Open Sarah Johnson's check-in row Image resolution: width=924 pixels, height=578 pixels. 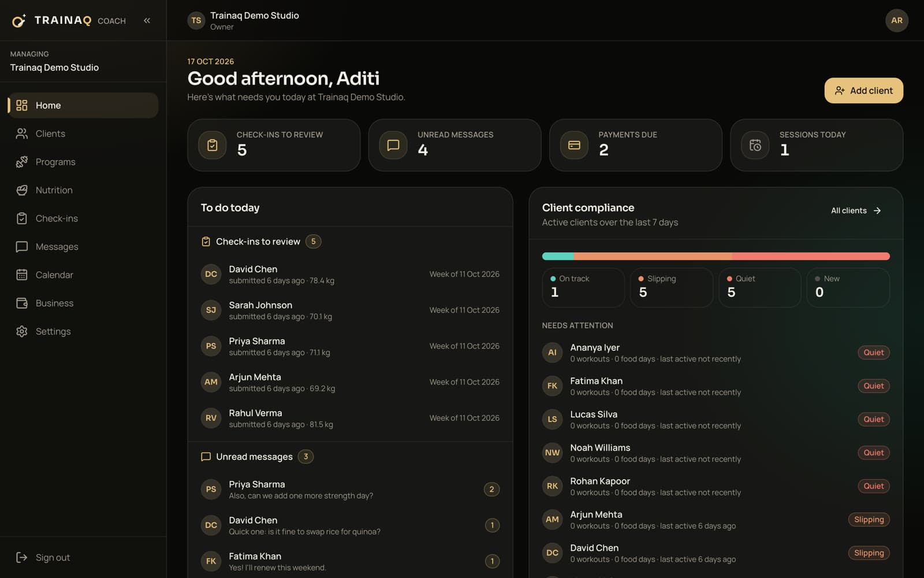tap(350, 310)
